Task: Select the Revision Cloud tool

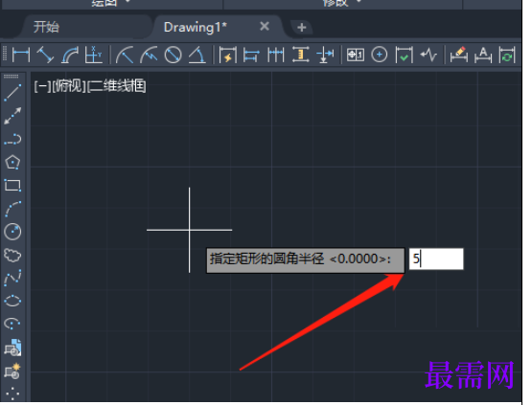Action: 12,255
